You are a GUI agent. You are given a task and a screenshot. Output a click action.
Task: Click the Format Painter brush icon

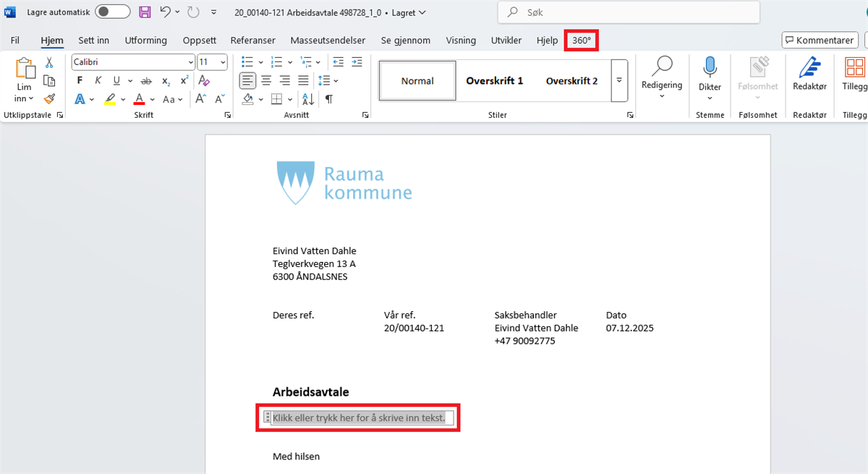point(49,98)
